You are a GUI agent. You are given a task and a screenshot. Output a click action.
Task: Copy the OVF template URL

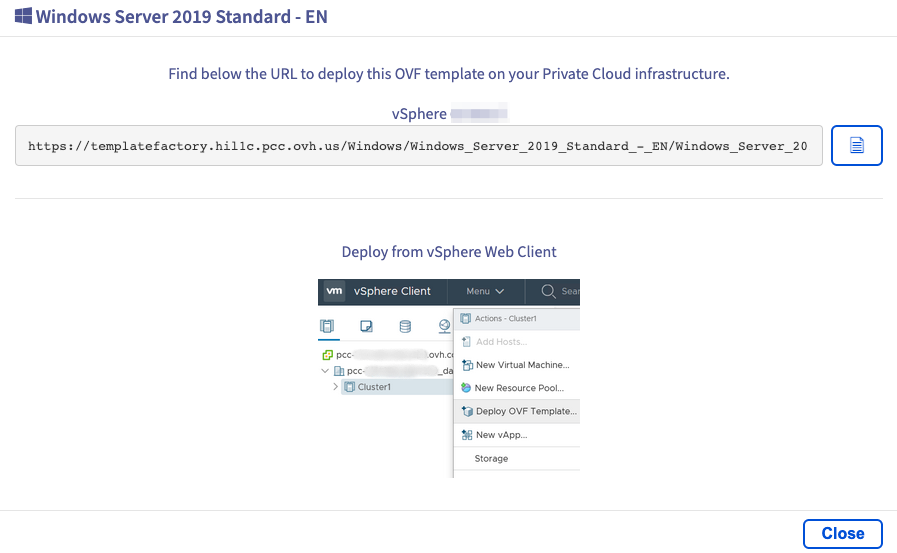(x=856, y=145)
